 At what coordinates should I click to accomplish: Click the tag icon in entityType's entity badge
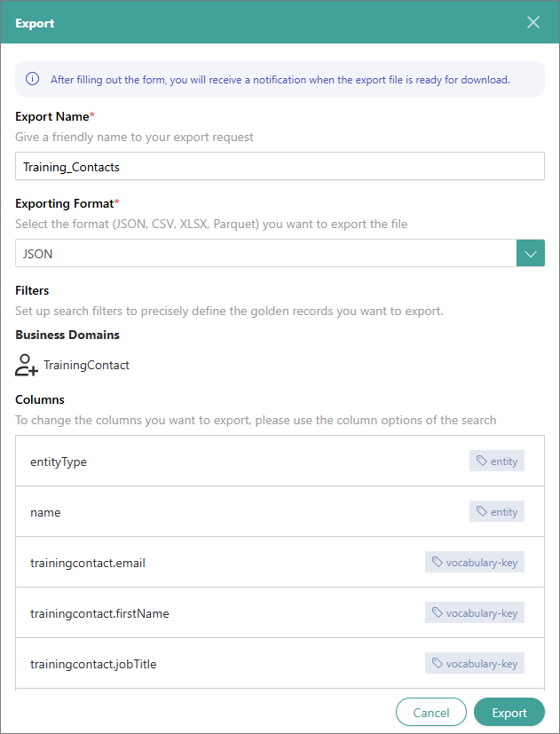[481, 462]
